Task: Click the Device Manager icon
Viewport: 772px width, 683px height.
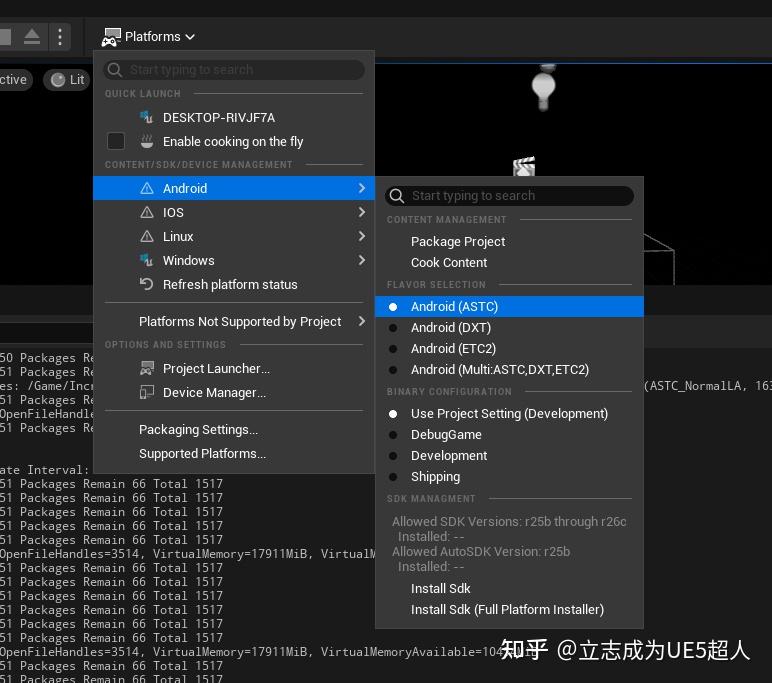Action: click(x=147, y=392)
